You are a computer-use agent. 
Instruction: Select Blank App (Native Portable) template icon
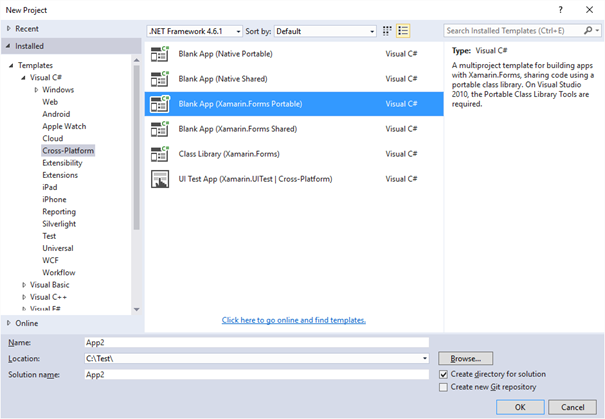tap(160, 54)
